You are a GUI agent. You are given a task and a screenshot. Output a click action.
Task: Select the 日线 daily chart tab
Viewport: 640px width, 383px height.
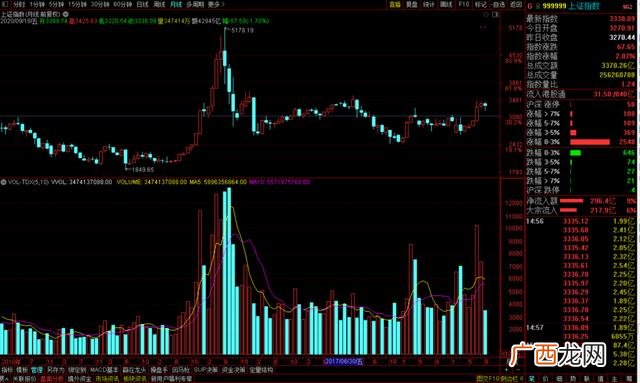point(142,4)
